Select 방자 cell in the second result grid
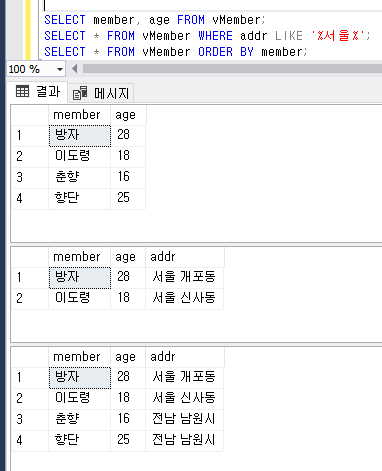Image resolution: width=382 pixels, height=471 pixels. 80,278
